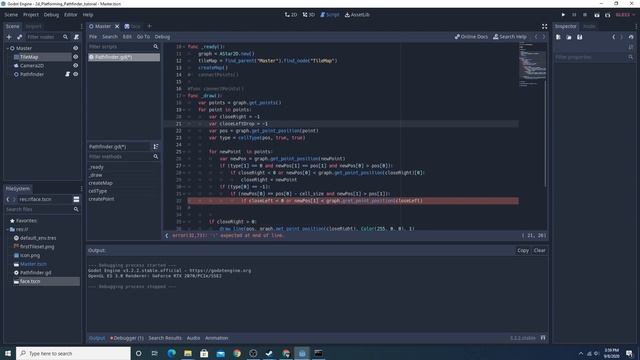This screenshot has width=640, height=360.
Task: Open the script editor Go To menu
Action: click(x=143, y=37)
